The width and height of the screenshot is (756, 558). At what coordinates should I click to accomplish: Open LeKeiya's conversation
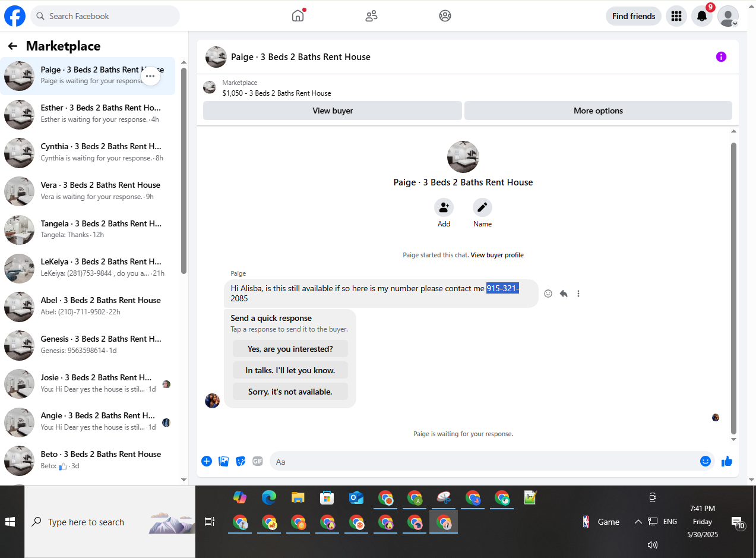tap(88, 268)
